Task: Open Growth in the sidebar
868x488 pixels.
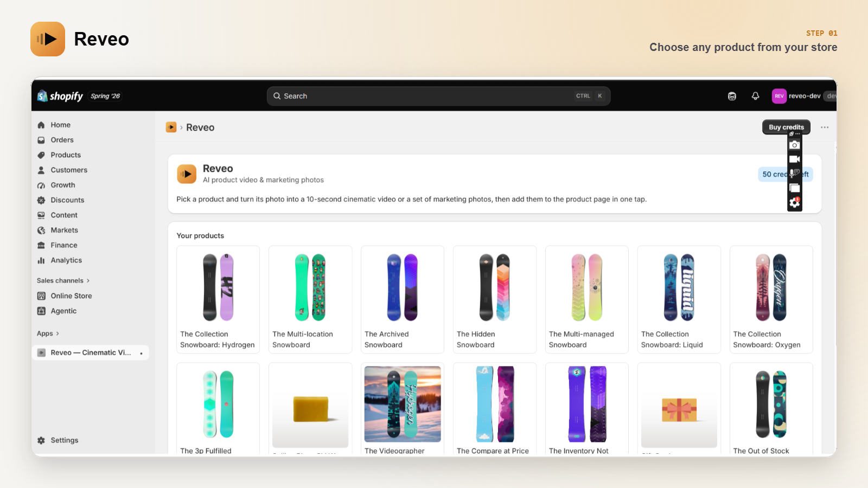Action: coord(63,185)
